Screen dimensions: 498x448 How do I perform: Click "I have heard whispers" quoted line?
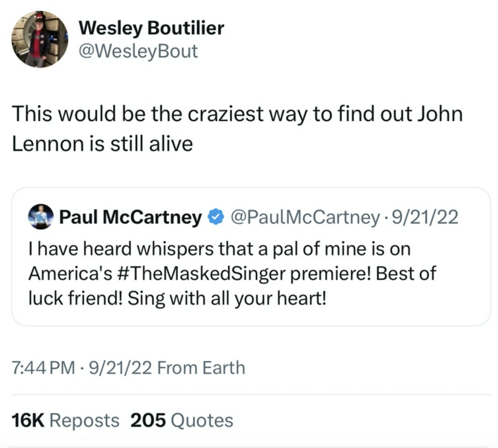point(219,249)
